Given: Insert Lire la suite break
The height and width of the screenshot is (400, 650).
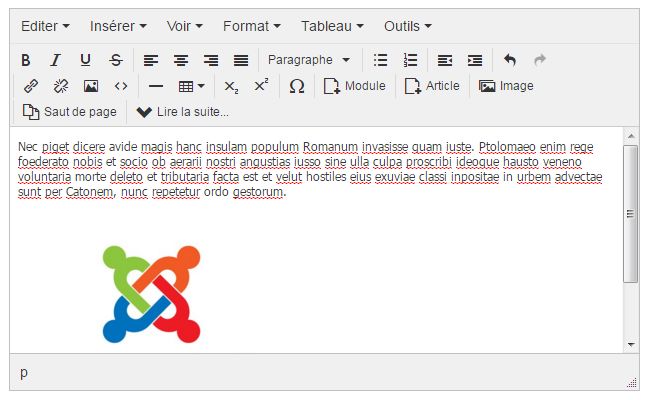Looking at the screenshot, I should click(182, 112).
